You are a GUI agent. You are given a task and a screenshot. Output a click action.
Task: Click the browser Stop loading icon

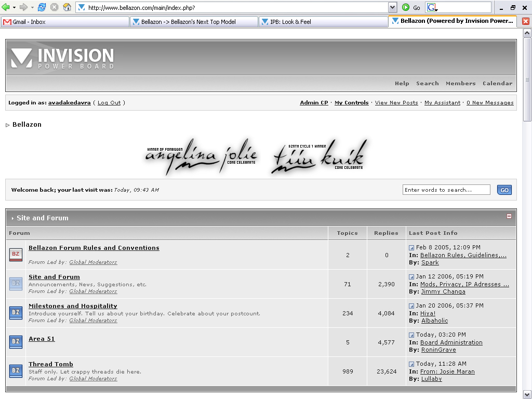54,7
